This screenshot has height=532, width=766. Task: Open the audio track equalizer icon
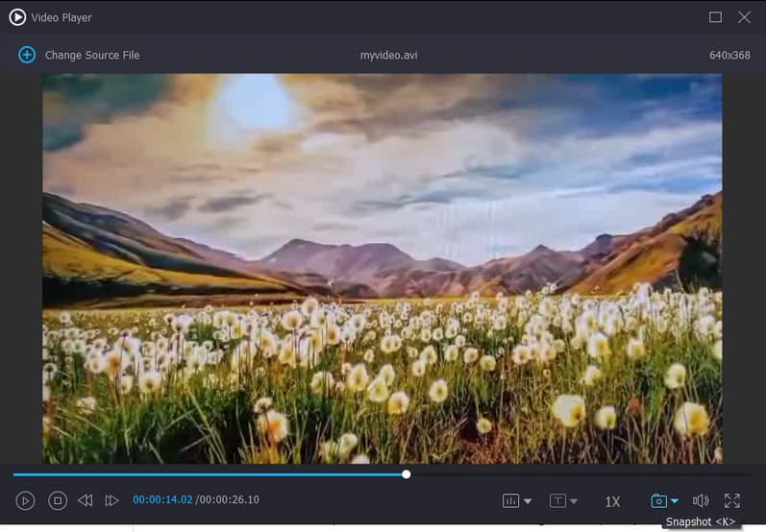(510, 500)
